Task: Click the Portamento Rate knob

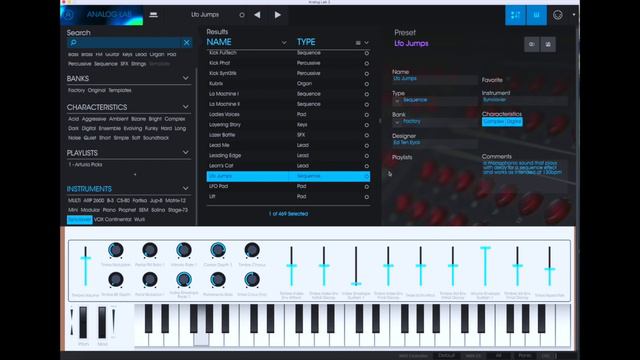Action: pos(218,280)
